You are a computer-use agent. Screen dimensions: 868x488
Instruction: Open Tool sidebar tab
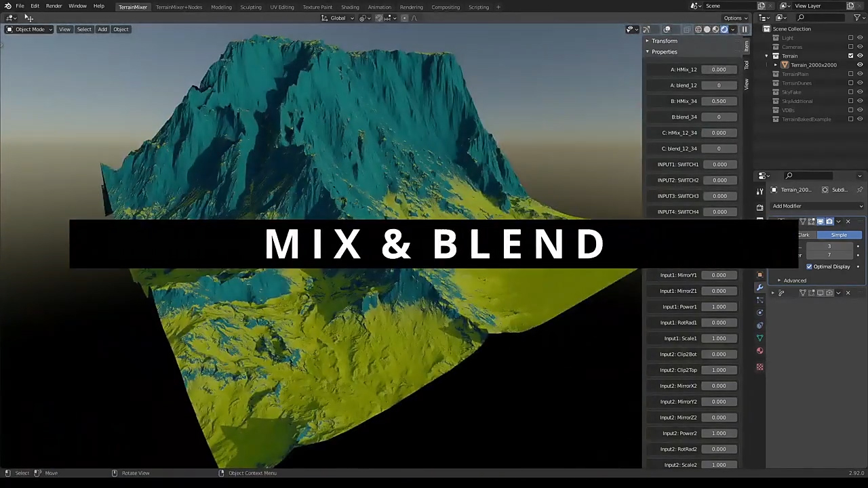(x=747, y=65)
